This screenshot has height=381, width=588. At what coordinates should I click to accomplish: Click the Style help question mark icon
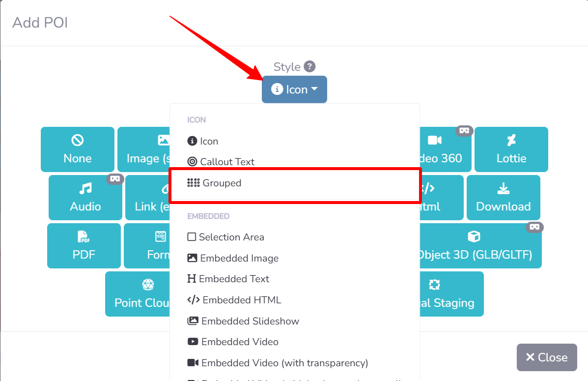tap(309, 66)
